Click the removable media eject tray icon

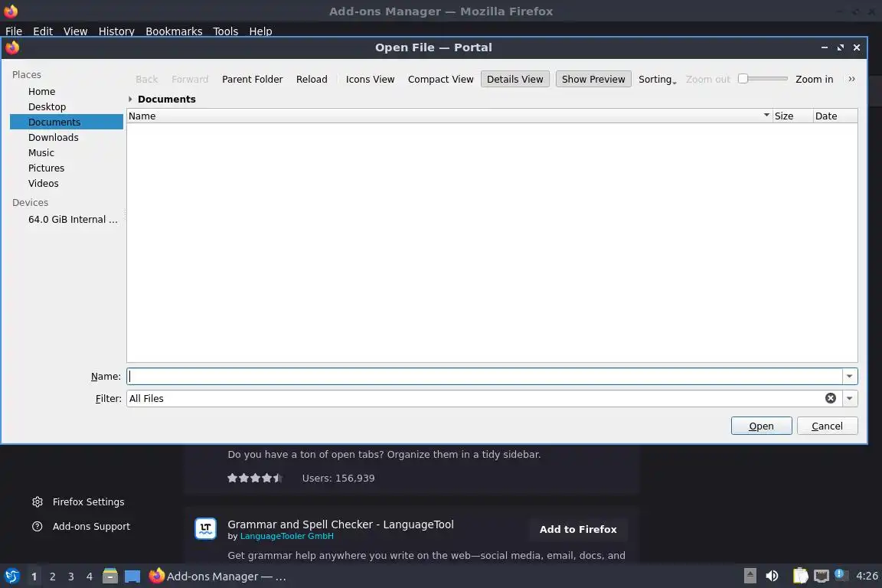[750, 576]
